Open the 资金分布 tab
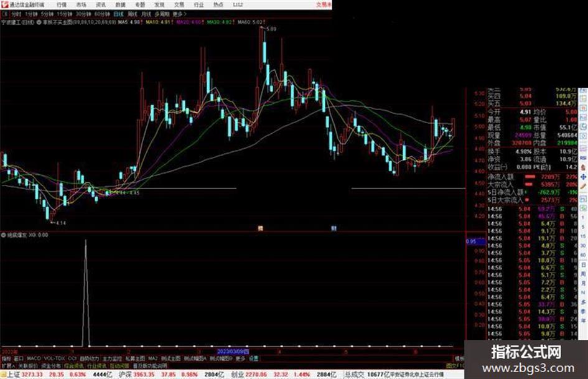The height and width of the screenshot is (379, 588). click(51, 365)
